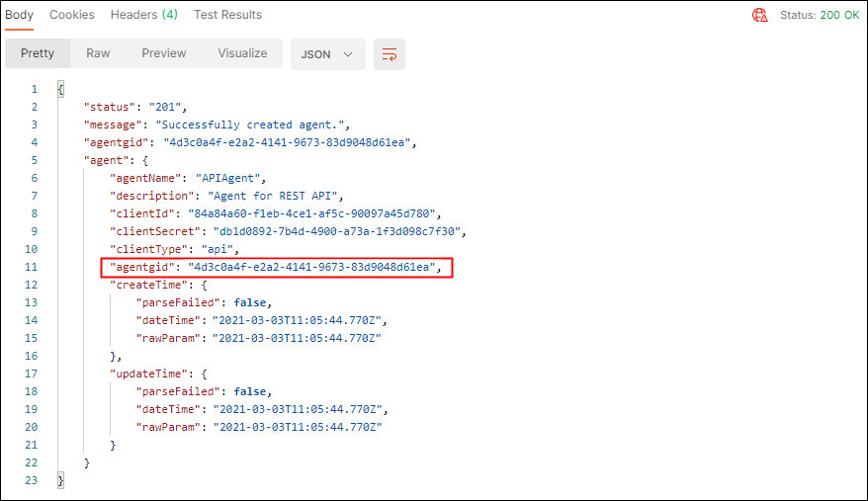Screen dimensions: 868x501
Task: Click the clientSecret value db1d0892-7b4d-4900-a73a-1f3d098c7f30
Action: (x=337, y=231)
